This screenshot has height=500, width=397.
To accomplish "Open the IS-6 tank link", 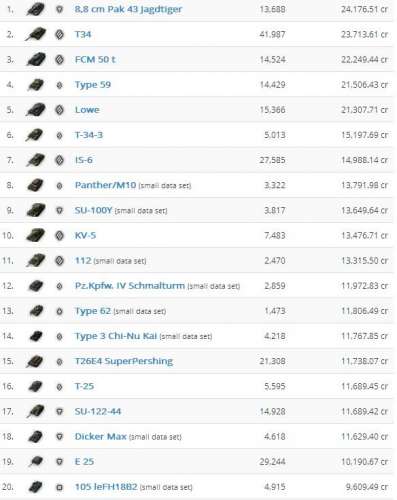I will click(x=84, y=160).
